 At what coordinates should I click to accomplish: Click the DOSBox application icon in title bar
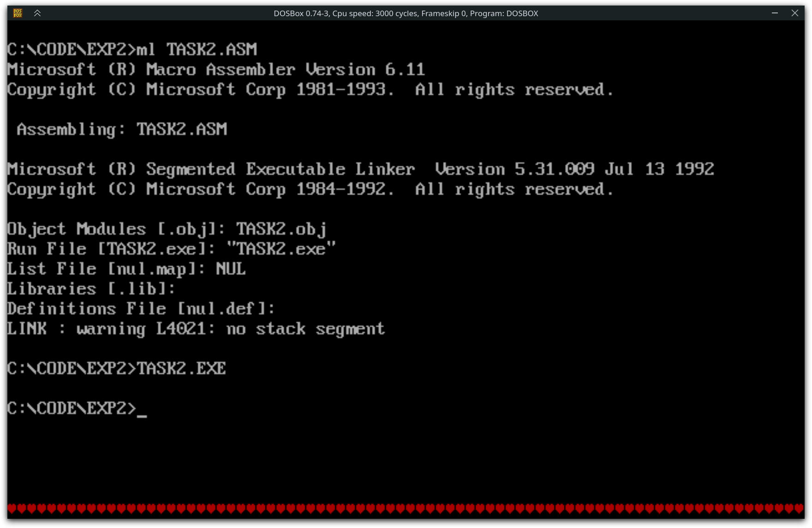coord(18,13)
